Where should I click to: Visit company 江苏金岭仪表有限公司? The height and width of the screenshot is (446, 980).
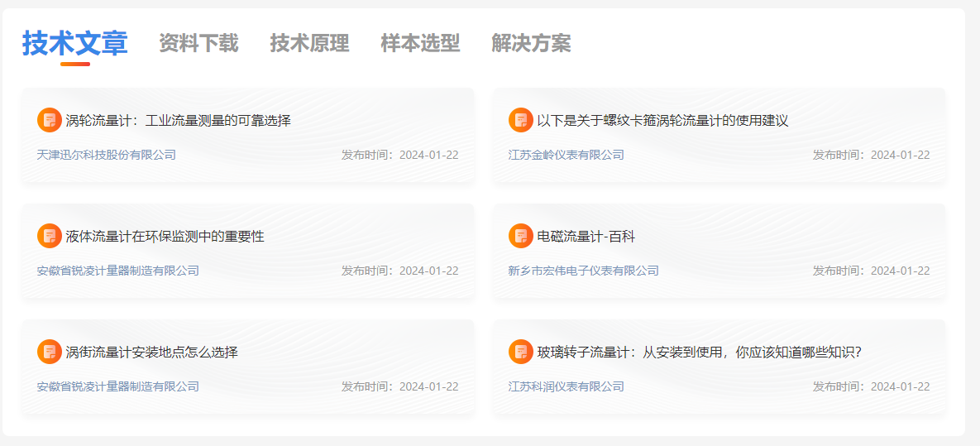(566, 155)
